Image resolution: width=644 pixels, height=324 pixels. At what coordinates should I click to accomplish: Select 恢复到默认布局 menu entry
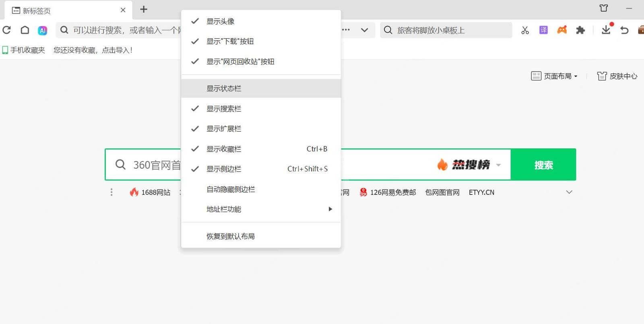[x=261, y=236]
